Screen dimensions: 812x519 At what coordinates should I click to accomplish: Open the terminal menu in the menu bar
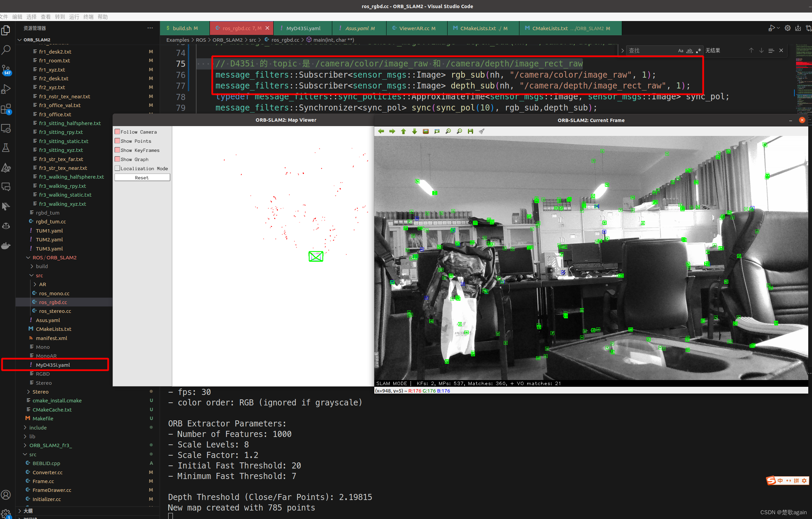[x=89, y=16]
